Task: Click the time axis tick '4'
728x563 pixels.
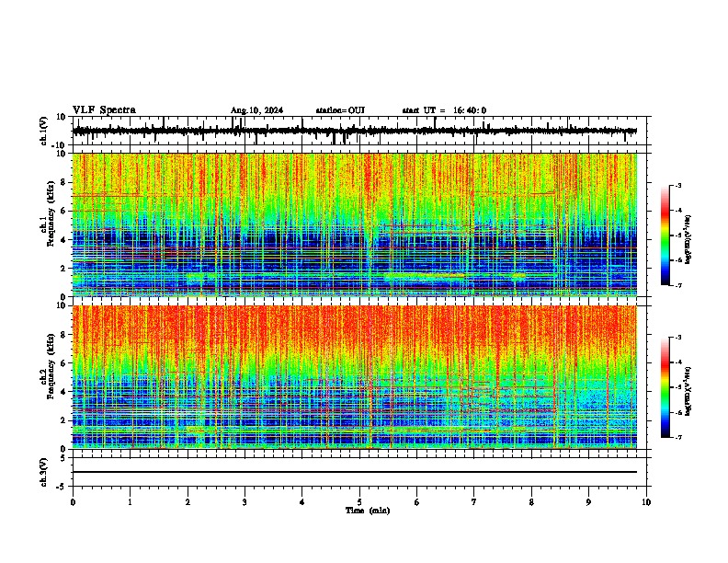Action: 302,502
